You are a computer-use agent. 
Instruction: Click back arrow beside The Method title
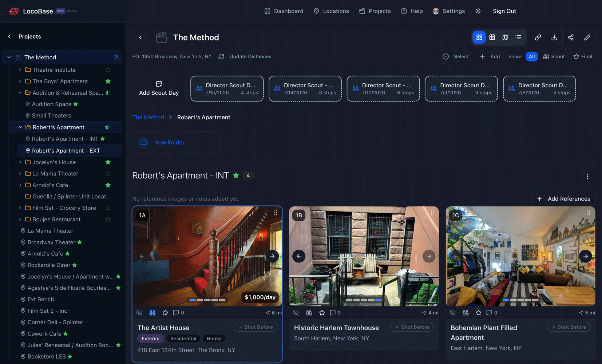pyautogui.click(x=140, y=37)
